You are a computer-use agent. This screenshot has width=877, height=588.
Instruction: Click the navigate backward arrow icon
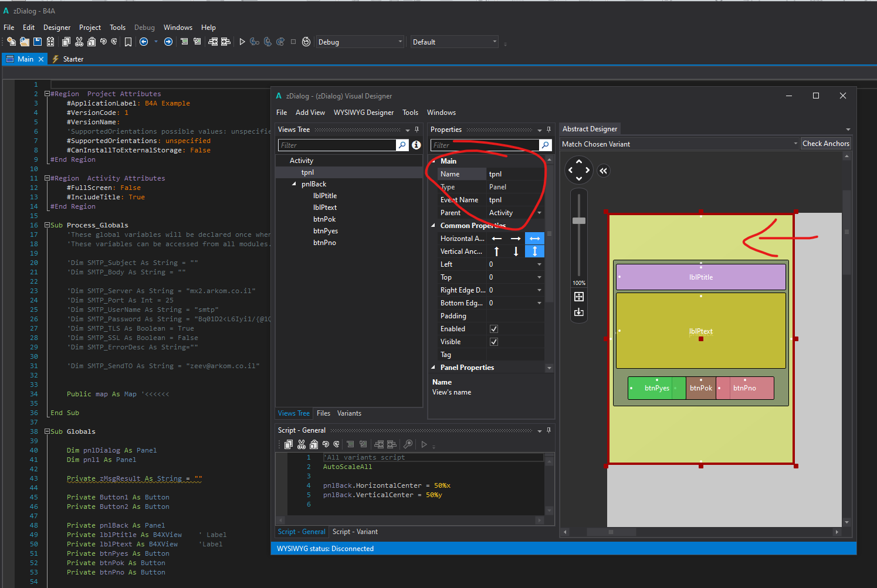144,42
